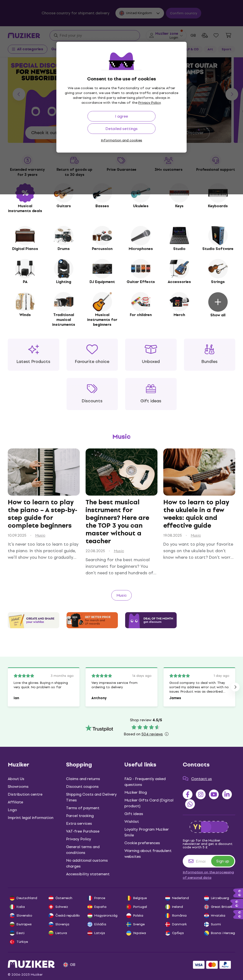Click the Show all categories plus icon
243x980 pixels.
(x=218, y=302)
